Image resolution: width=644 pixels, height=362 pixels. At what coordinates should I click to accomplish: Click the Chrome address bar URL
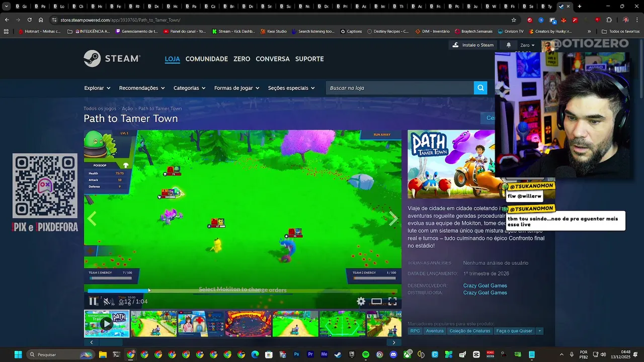click(120, 20)
